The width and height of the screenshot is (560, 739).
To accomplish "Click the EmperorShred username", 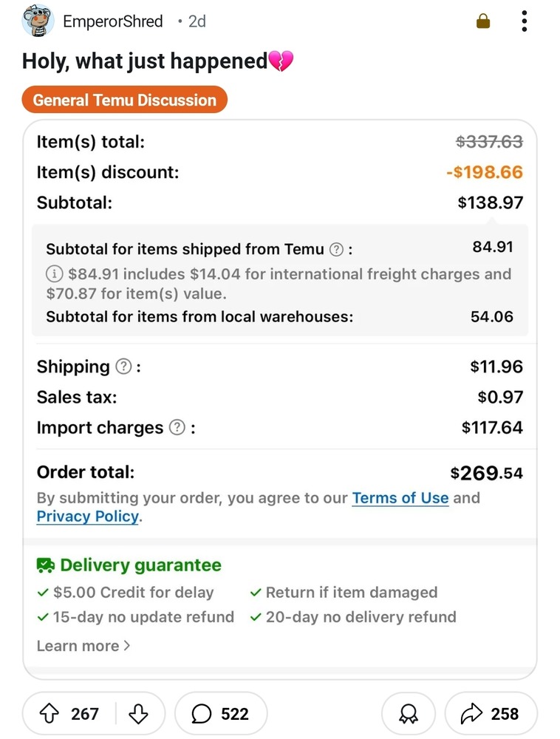I will coord(113,21).
